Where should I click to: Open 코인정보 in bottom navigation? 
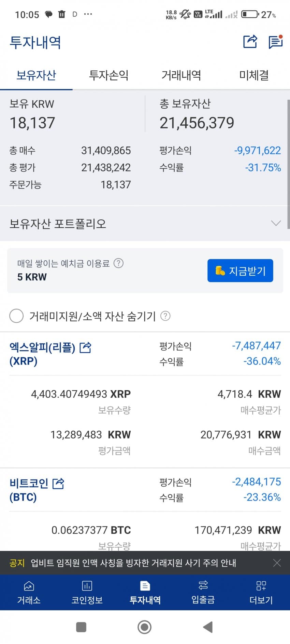(x=87, y=593)
